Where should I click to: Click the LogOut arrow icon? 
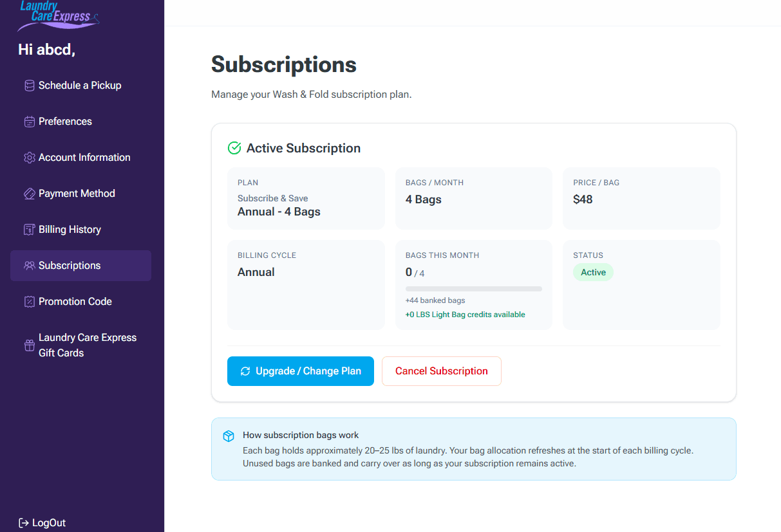(x=24, y=523)
